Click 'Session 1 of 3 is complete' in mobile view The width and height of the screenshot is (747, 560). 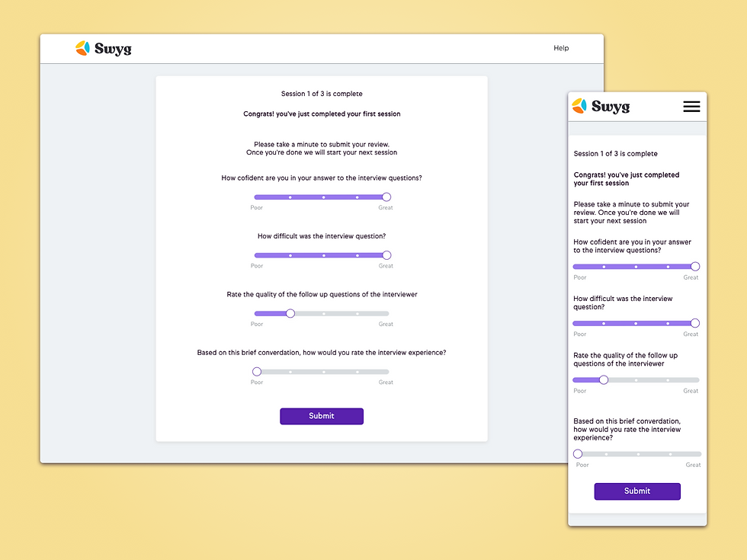point(616,154)
